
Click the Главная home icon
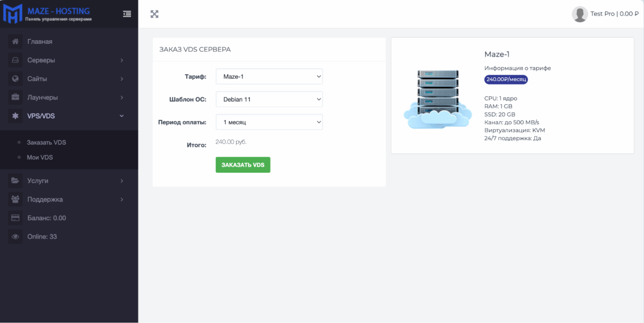point(15,41)
